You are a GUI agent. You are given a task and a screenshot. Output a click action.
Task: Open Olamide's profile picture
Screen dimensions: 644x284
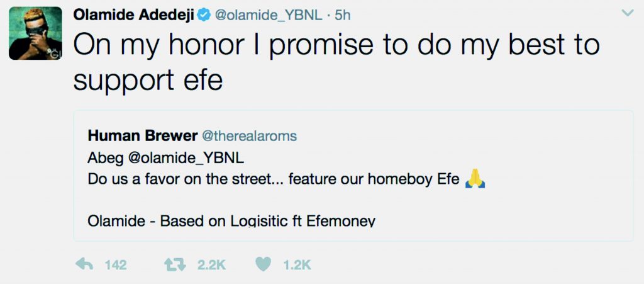(35, 33)
